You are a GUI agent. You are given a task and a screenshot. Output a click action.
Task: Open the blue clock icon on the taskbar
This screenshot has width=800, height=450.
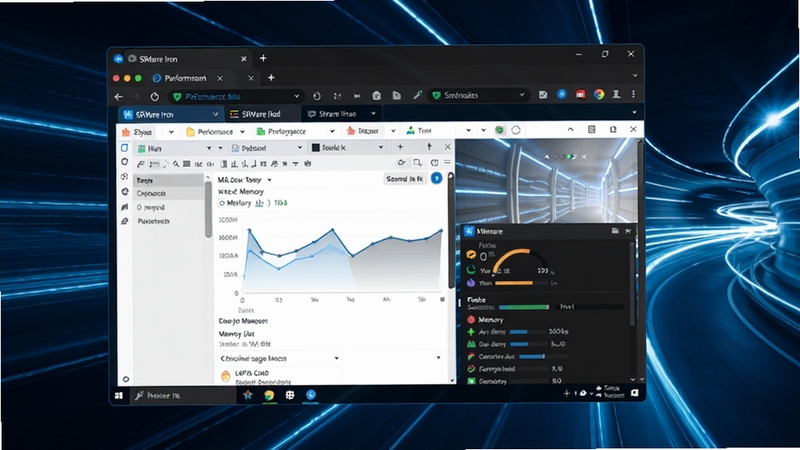(x=311, y=394)
